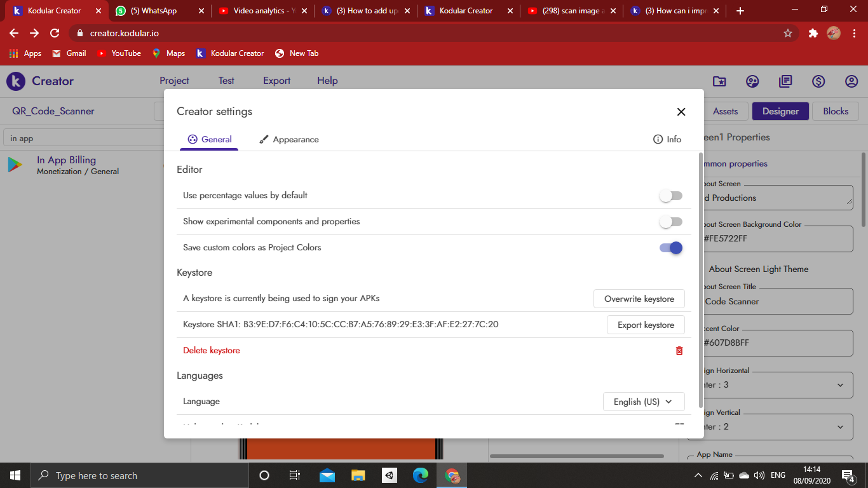
Task: Enable Show experimental components and properties
Action: pyautogui.click(x=670, y=222)
